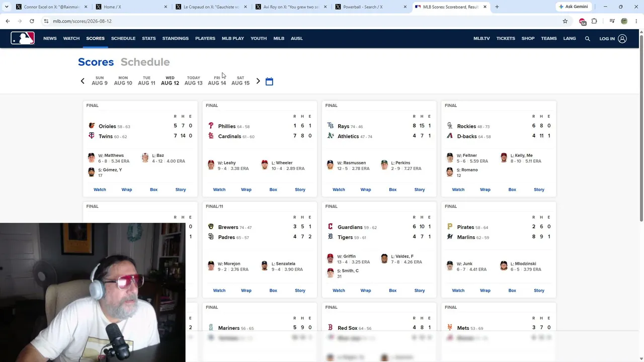Open Box link for Phillies-Cardinals game

click(x=273, y=190)
